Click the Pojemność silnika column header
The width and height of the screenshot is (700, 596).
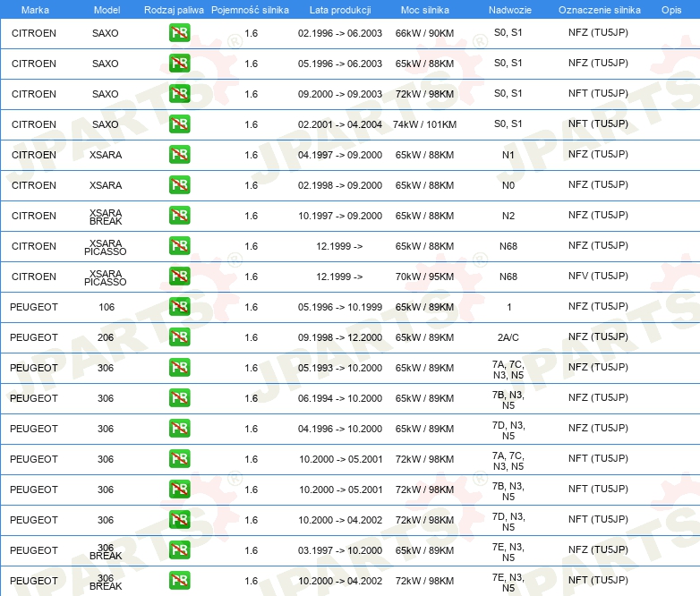(x=250, y=10)
